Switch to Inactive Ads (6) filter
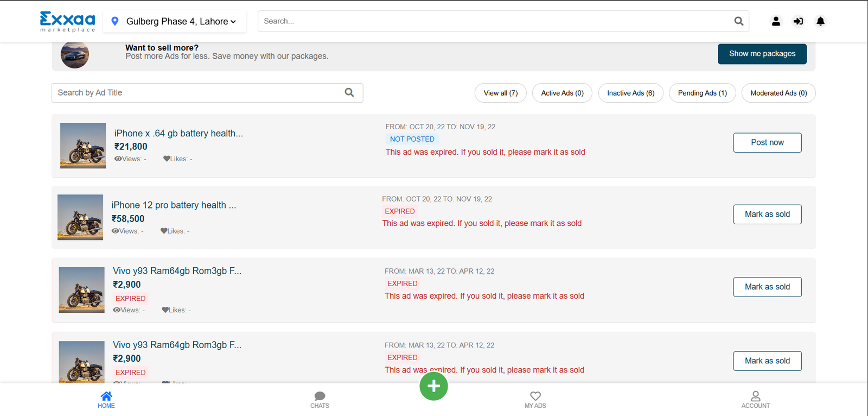Screen dimensions: 868x416 (630, 93)
